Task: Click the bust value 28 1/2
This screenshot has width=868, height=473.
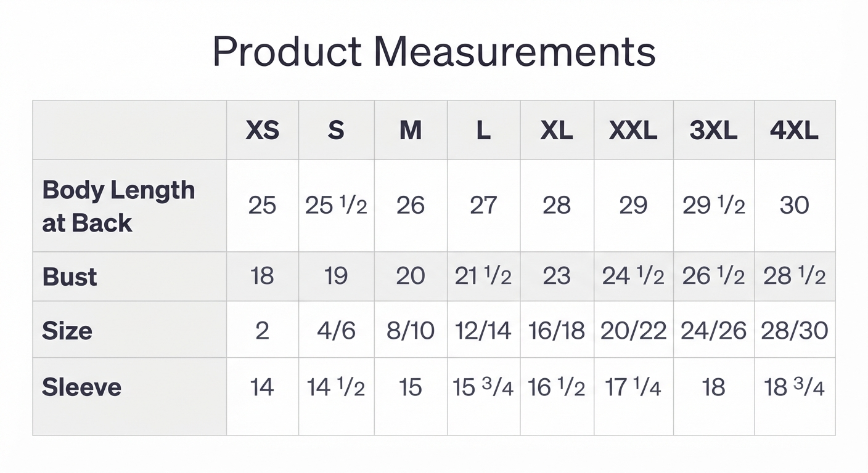Action: [794, 276]
